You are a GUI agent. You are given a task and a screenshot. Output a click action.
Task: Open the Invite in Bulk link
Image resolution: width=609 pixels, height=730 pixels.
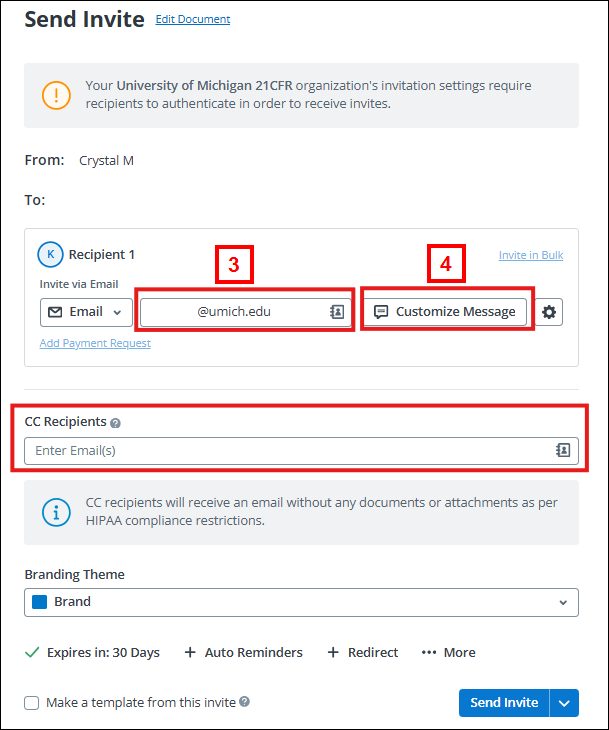[x=531, y=255]
